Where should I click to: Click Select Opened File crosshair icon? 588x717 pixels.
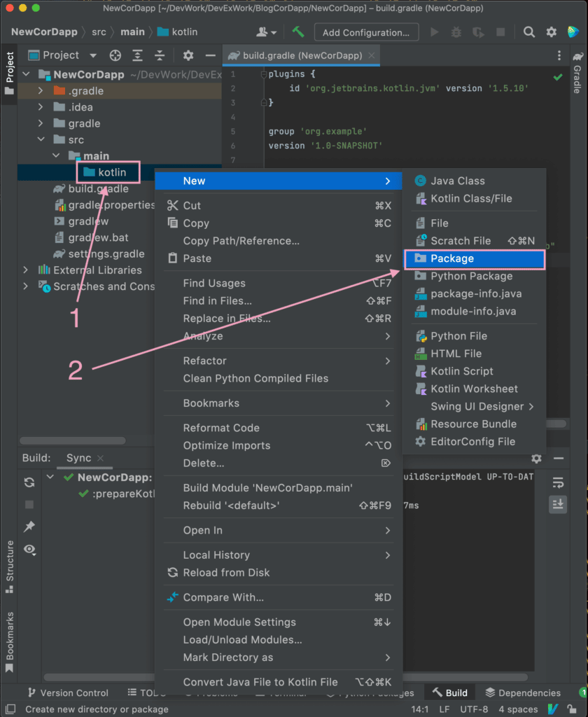[x=115, y=55]
